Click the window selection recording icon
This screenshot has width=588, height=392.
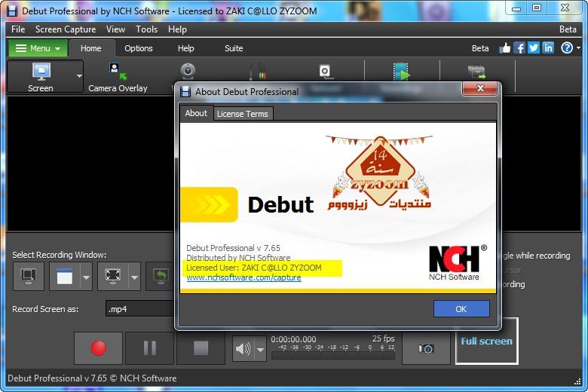tap(65, 277)
